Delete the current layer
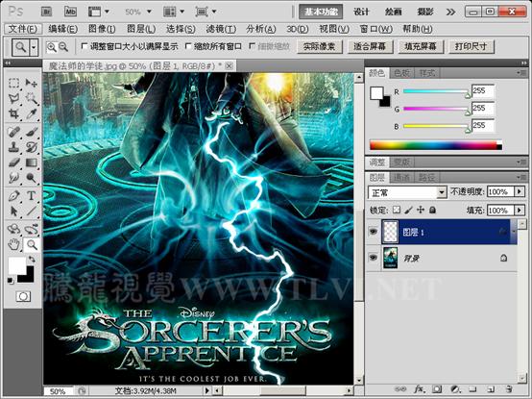The height and width of the screenshot is (399, 532). [x=508, y=389]
